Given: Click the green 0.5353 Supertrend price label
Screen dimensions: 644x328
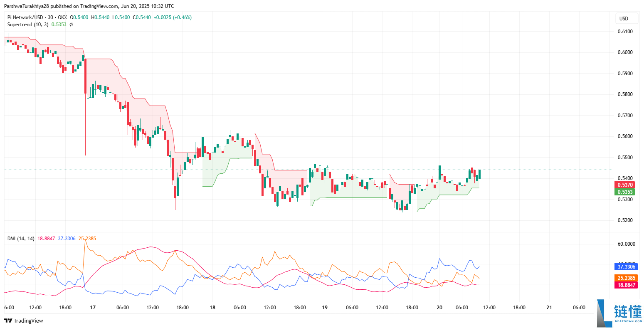Looking at the screenshot, I should [x=624, y=192].
